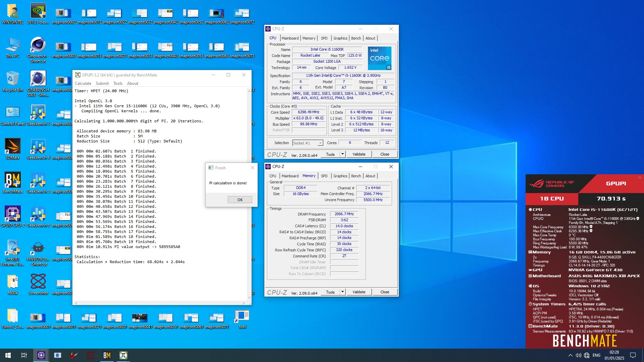Image resolution: width=644 pixels, height=362 pixels.
Task: Launch the Geekbench 3 desktop shortcut
Action: [x=38, y=116]
